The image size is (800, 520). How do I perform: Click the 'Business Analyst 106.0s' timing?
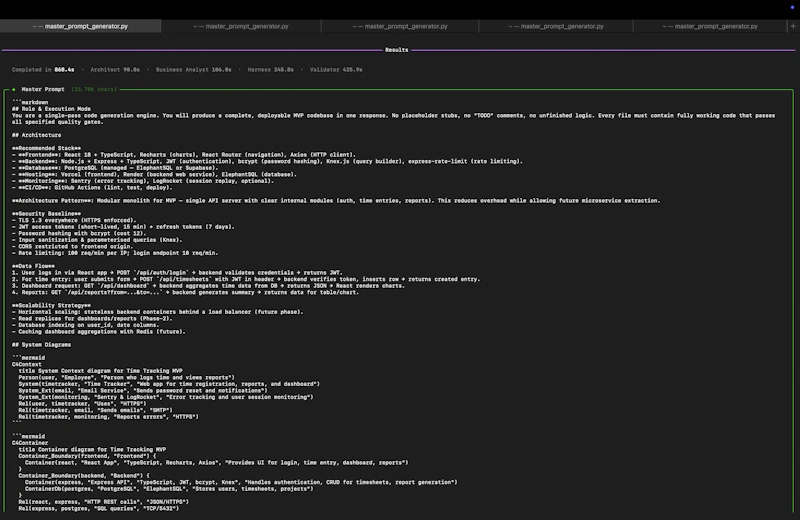pyautogui.click(x=193, y=69)
